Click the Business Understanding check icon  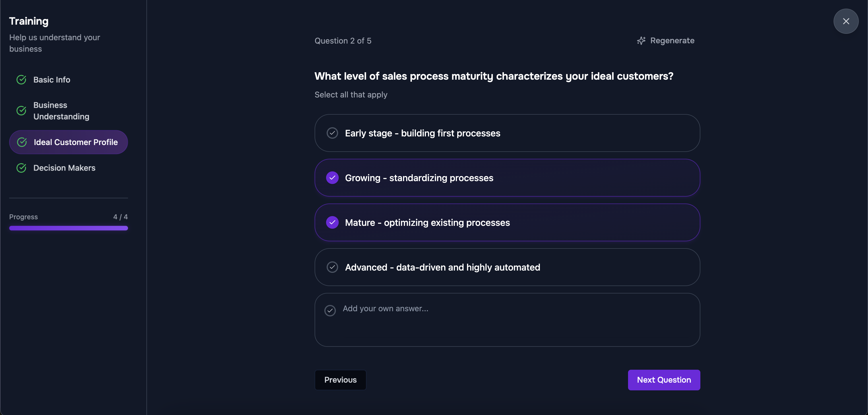click(22, 110)
